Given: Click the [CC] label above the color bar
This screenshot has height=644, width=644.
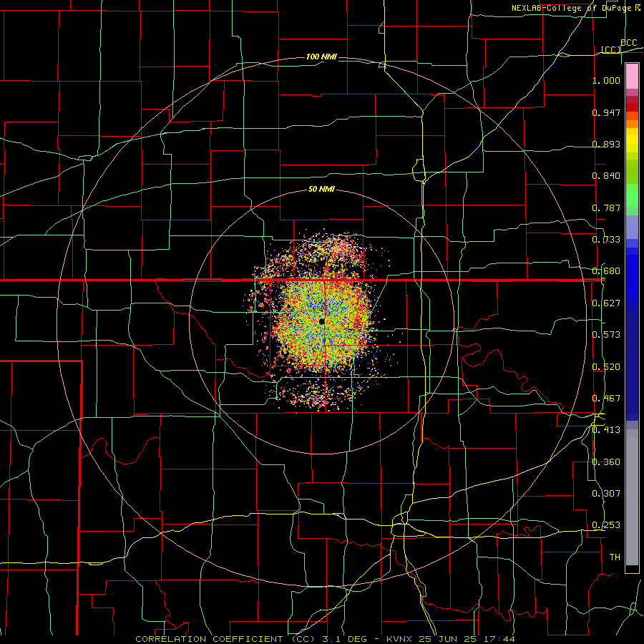Looking at the screenshot, I should tap(611, 49).
